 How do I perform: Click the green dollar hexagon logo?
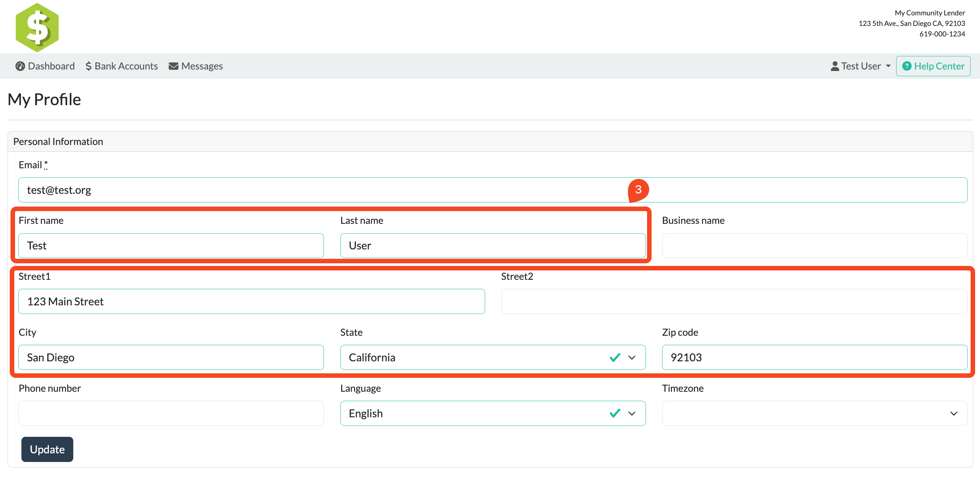37,27
